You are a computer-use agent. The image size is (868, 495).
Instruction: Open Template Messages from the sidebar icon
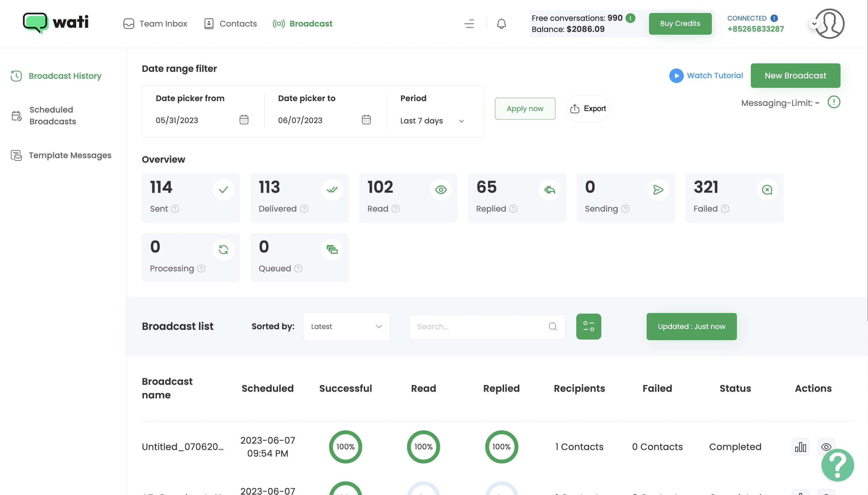[x=16, y=155]
